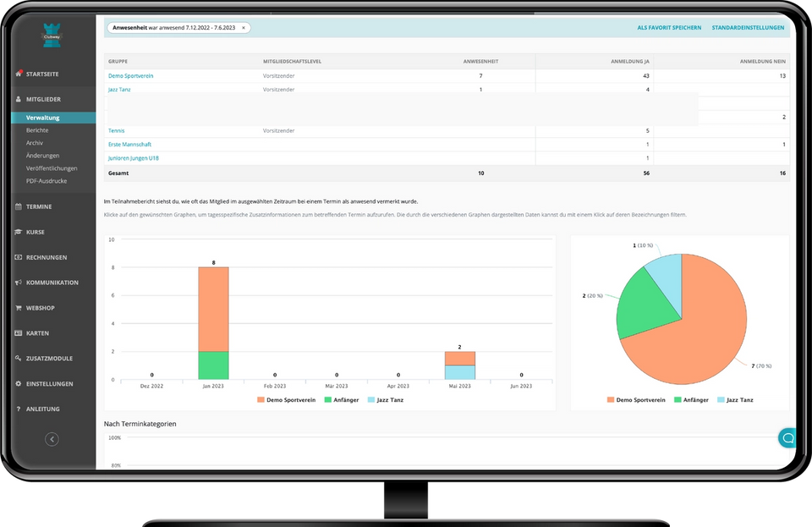The image size is (812, 527).
Task: Open the Rechnungen menu
Action: [47, 257]
